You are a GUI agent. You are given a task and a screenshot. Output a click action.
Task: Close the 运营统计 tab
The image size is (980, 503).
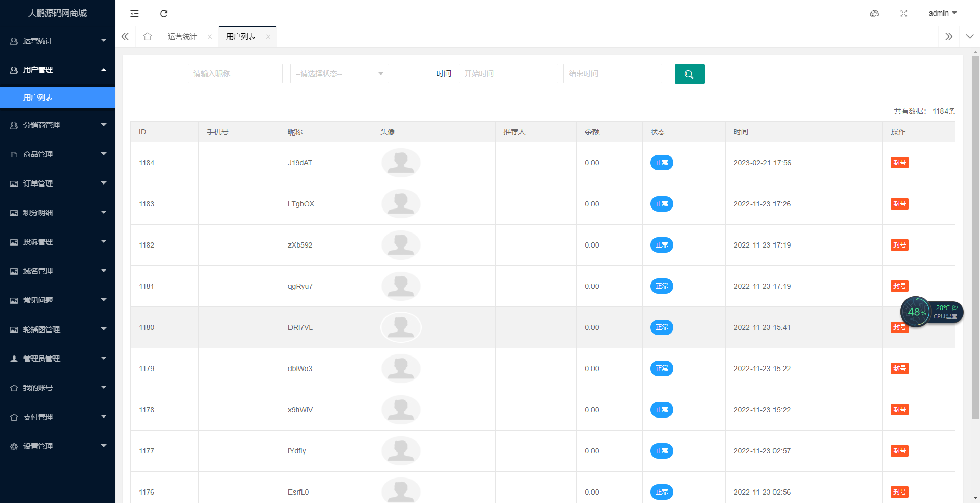coord(210,36)
